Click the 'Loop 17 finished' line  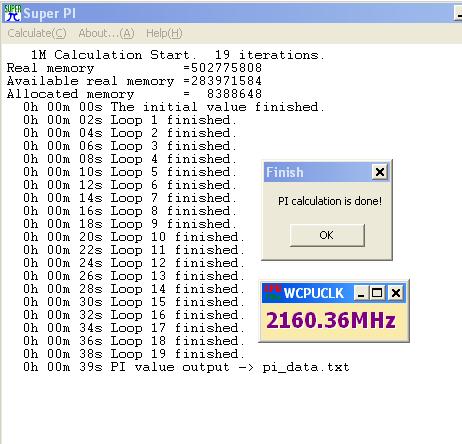click(x=134, y=328)
